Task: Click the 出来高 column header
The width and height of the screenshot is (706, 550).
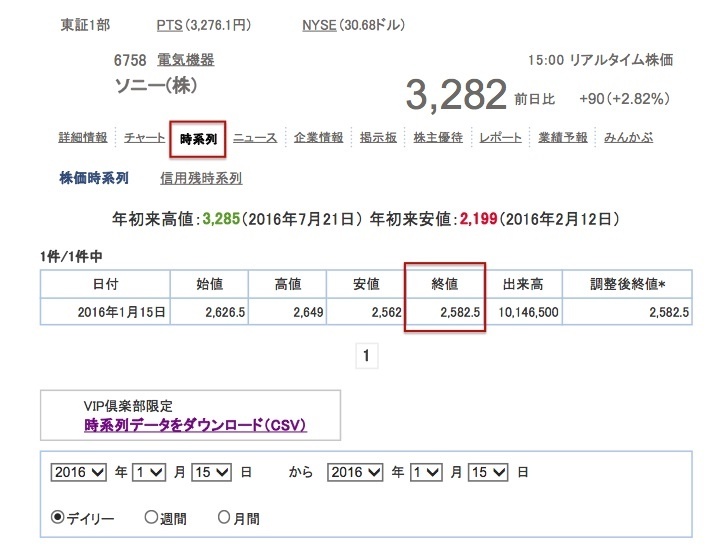Action: point(523,284)
